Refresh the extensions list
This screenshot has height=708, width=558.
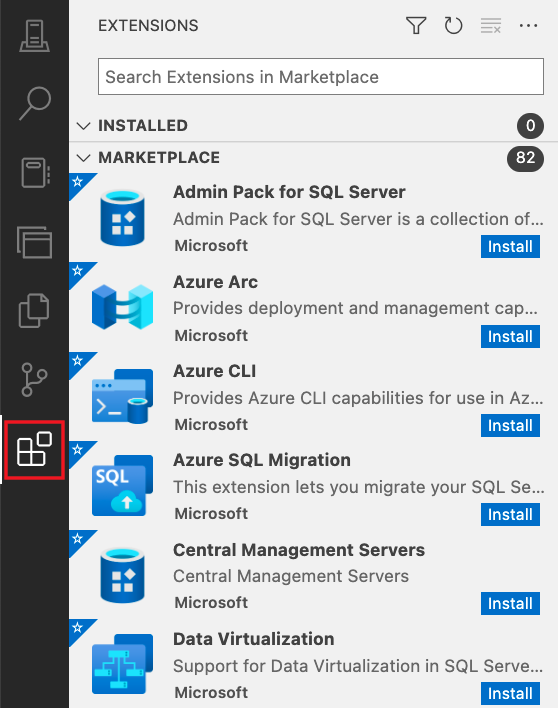pos(453,26)
